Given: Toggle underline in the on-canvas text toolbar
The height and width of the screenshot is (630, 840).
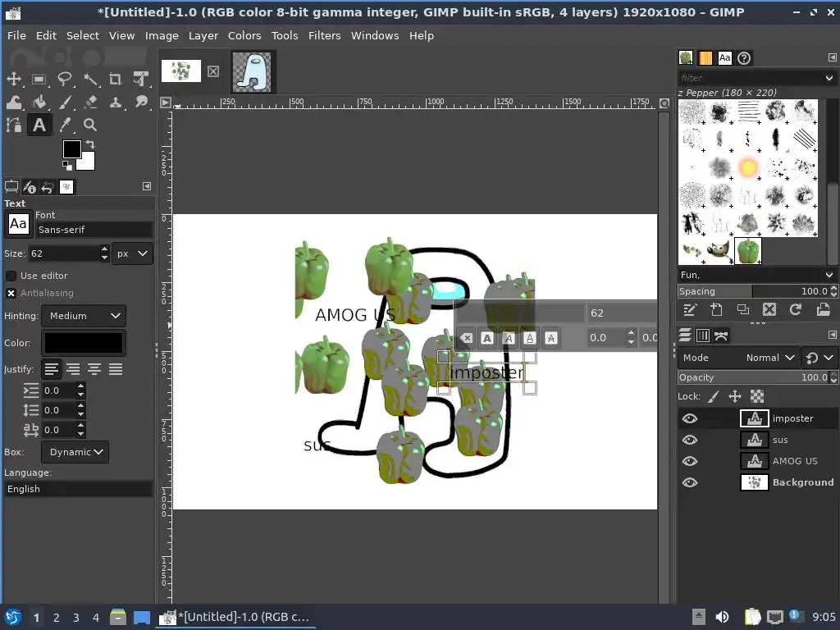Looking at the screenshot, I should (x=530, y=338).
